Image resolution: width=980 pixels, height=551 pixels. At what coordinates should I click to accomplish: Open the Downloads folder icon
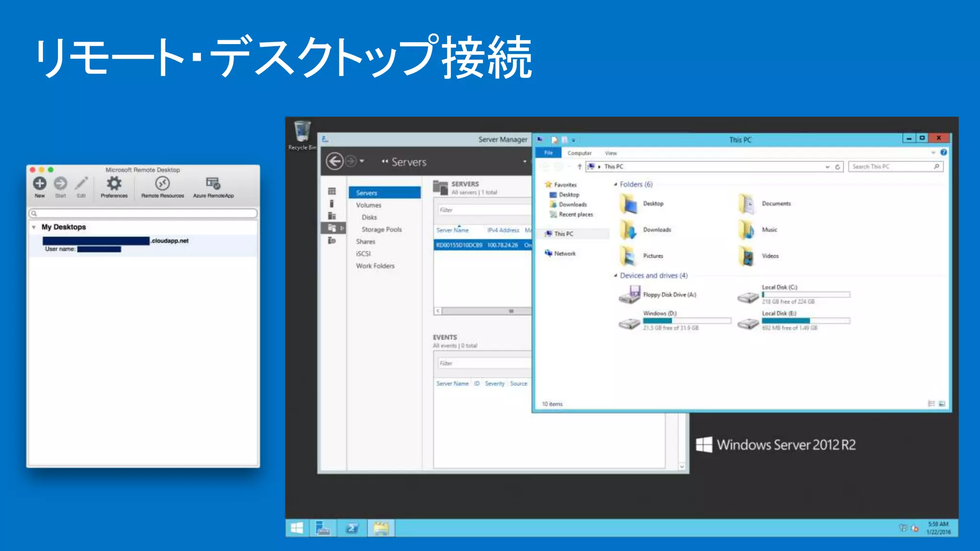click(629, 230)
